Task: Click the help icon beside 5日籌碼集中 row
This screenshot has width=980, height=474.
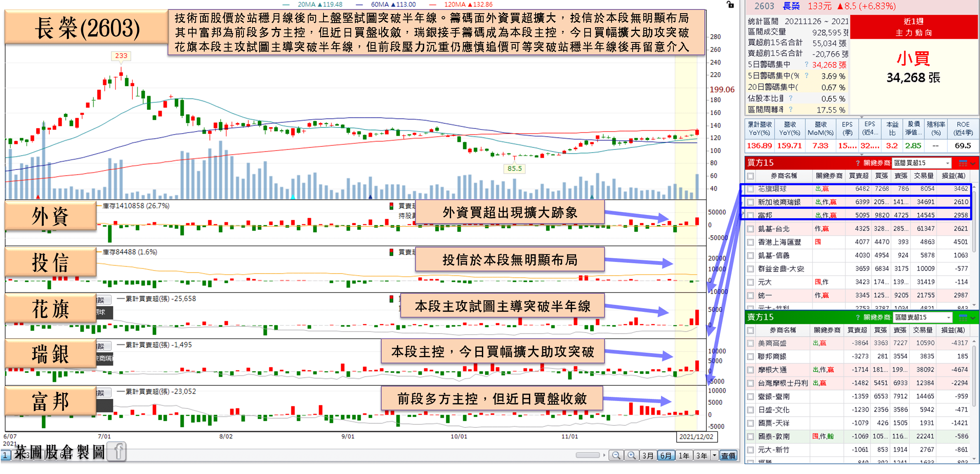Action: [x=806, y=64]
